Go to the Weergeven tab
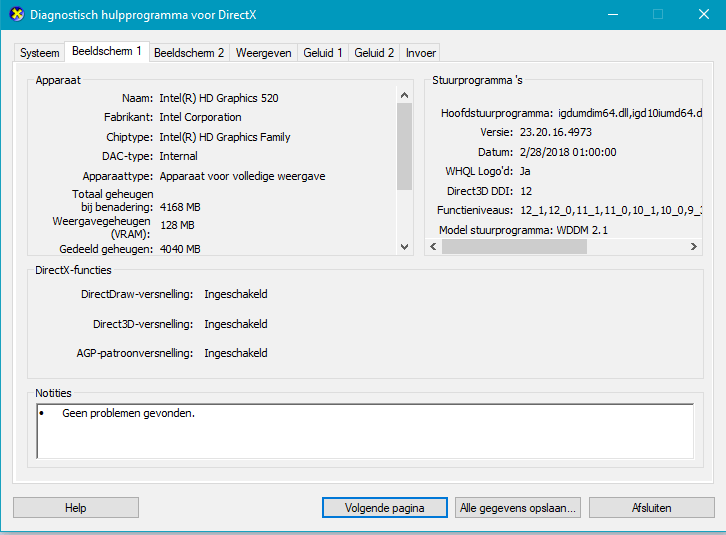Screen dimensions: 726x535 click(x=263, y=53)
